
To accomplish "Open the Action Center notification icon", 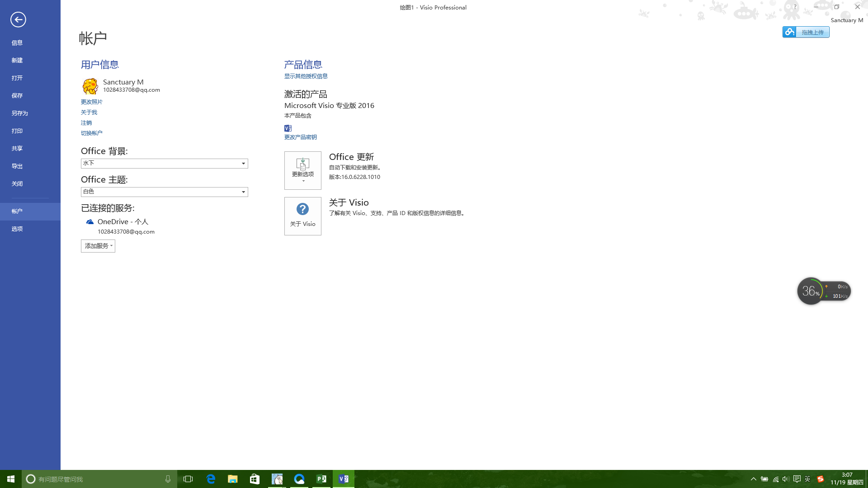I will (797, 479).
